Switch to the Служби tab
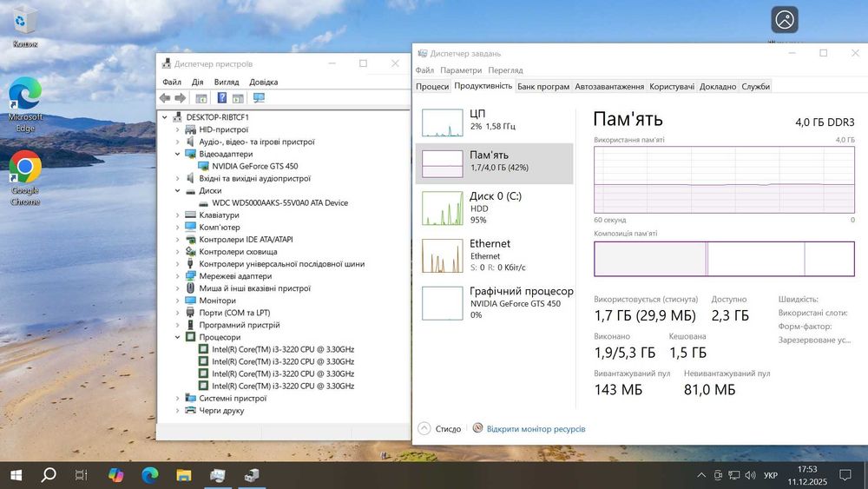The width and height of the screenshot is (868, 489). coord(756,86)
